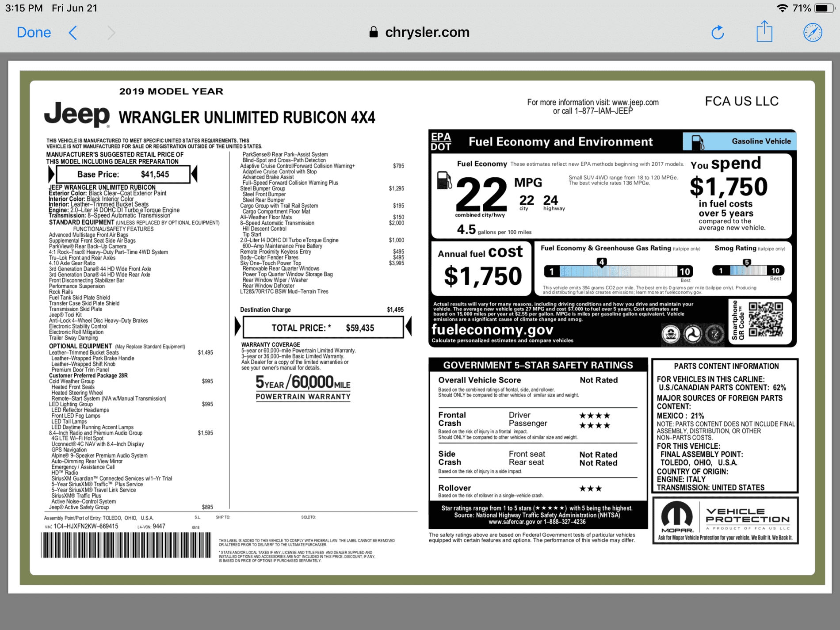Screen dimensions: 840x630
Task: Tap the smartphone QR code
Action: click(766, 320)
